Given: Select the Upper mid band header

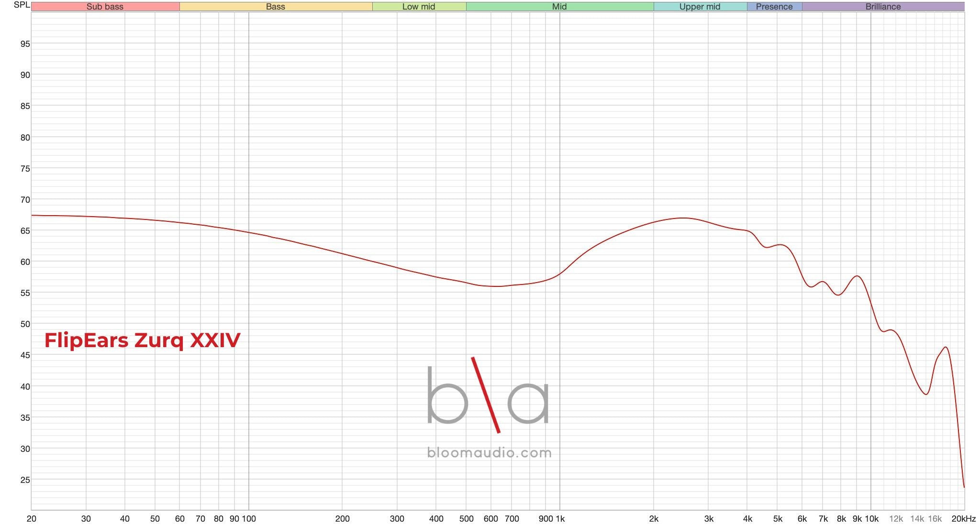Looking at the screenshot, I should point(699,7).
